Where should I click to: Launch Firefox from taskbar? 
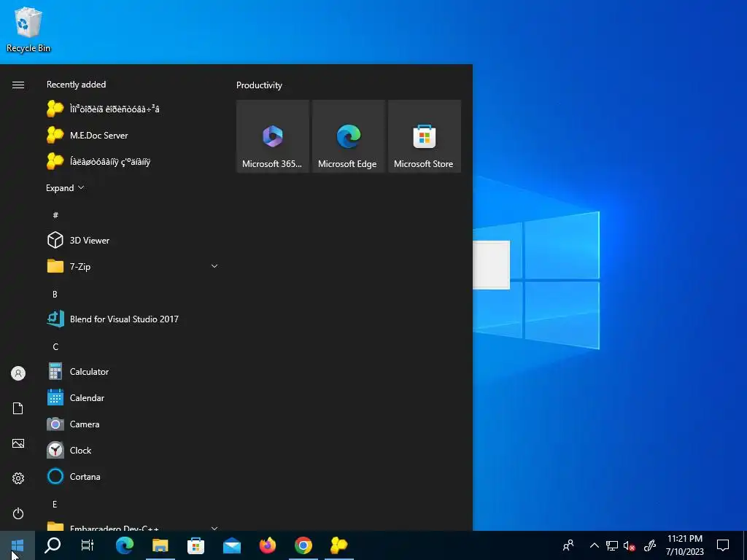point(267,545)
